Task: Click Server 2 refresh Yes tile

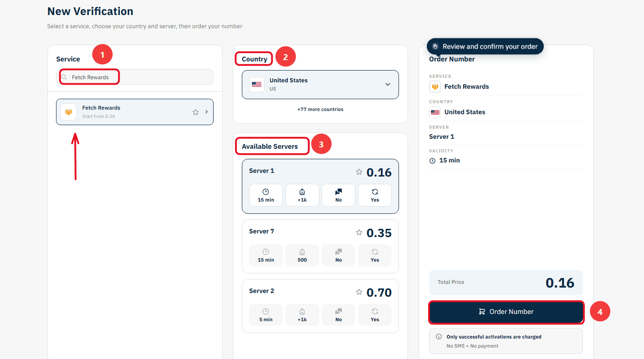Action: click(375, 315)
